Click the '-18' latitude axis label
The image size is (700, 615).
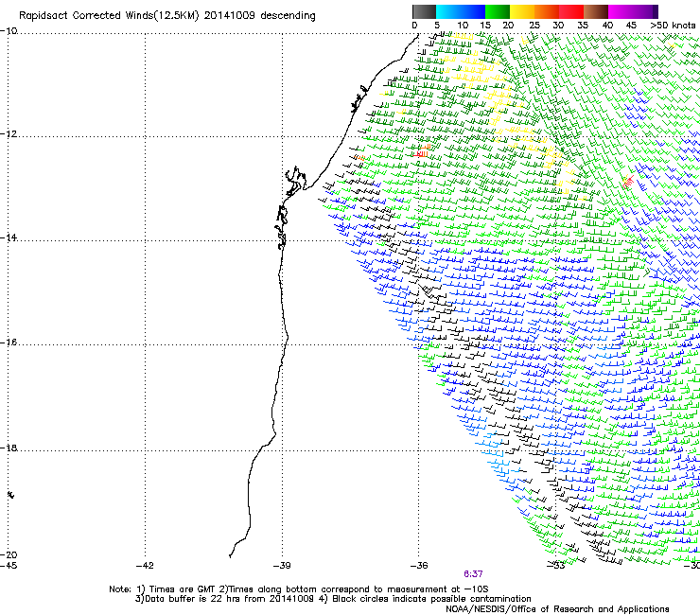[9, 448]
